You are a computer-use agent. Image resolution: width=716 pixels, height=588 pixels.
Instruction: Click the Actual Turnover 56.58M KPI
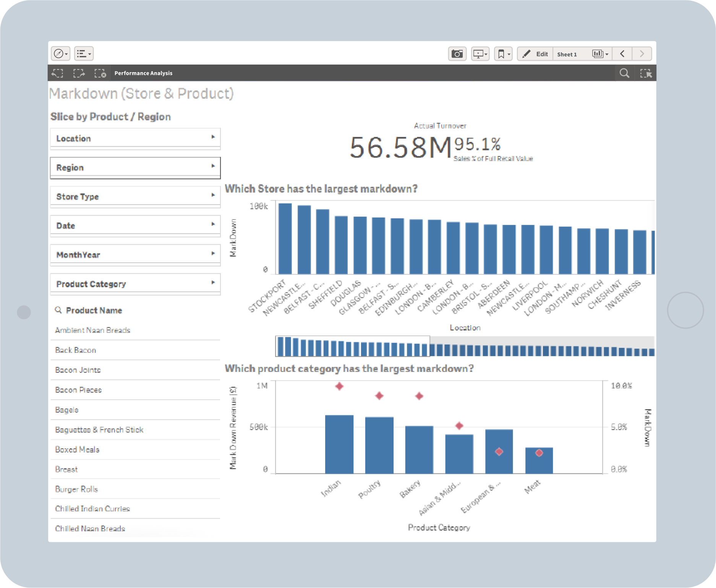pyautogui.click(x=401, y=147)
